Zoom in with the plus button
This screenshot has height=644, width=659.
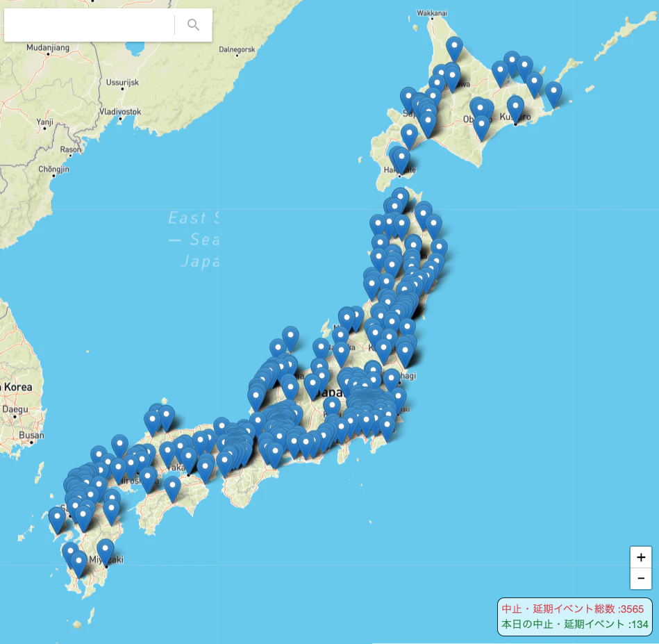click(641, 557)
